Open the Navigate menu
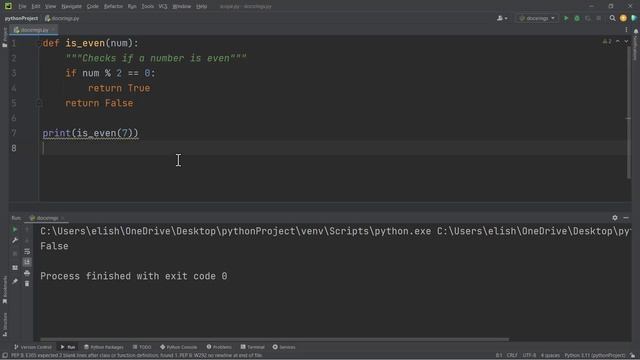Image resolution: width=640 pixels, height=360 pixels. [71, 7]
